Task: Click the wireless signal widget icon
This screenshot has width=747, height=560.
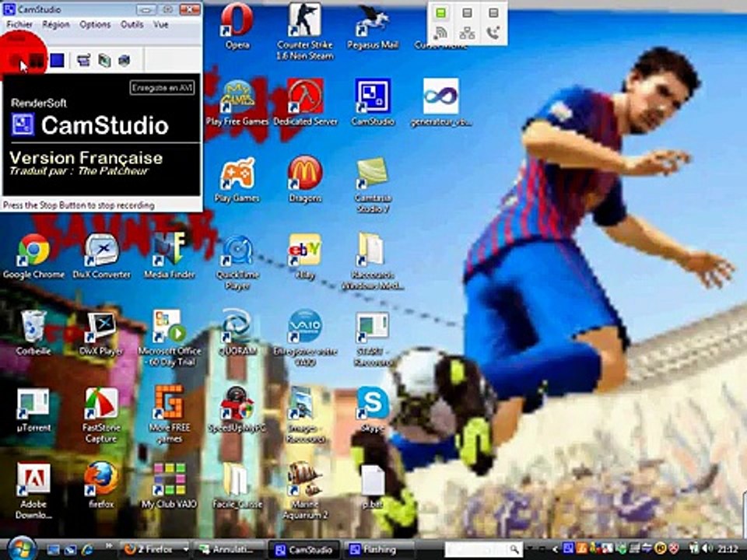Action: [440, 33]
